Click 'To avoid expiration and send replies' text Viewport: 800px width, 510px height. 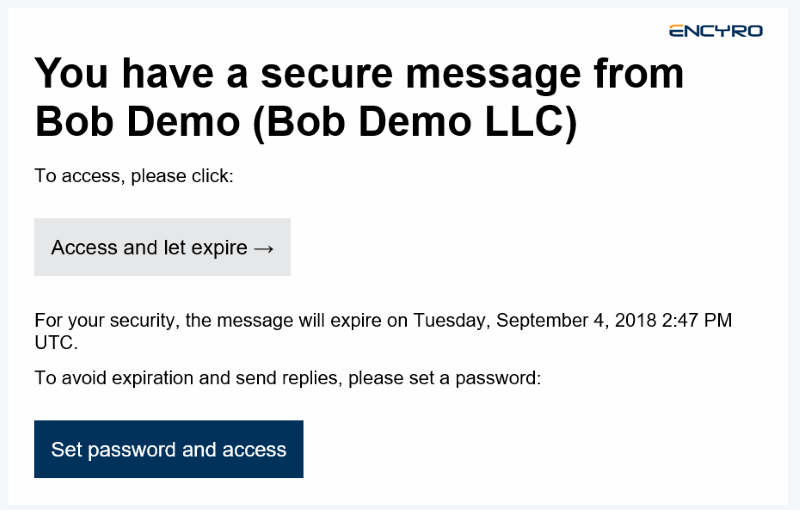[186, 378]
